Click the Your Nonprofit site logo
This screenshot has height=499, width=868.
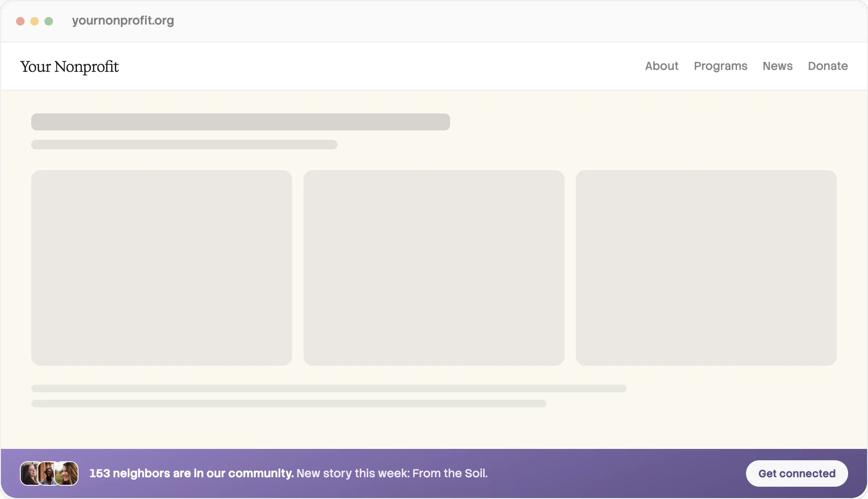[x=69, y=67]
